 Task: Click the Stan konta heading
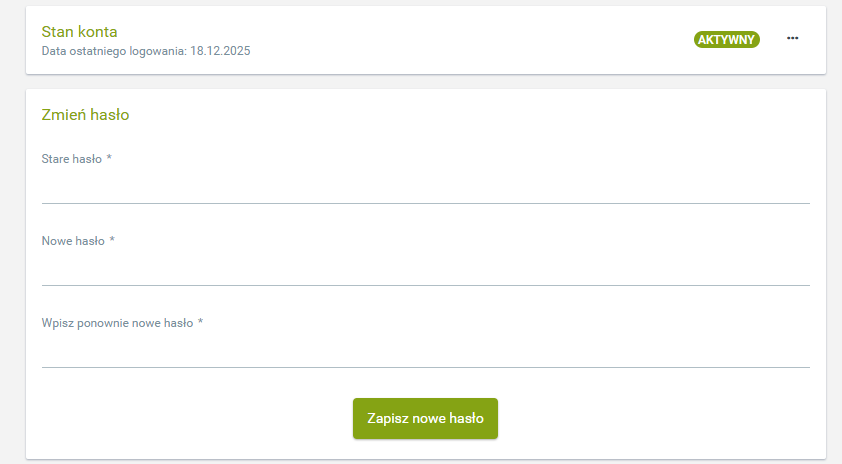click(79, 32)
